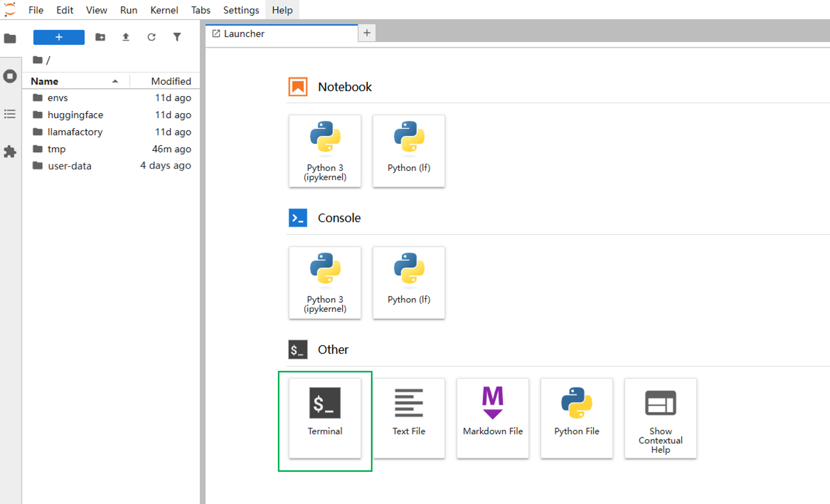Image resolution: width=830 pixels, height=504 pixels.
Task: Open Extension Manager sidebar tab
Action: pos(10,152)
